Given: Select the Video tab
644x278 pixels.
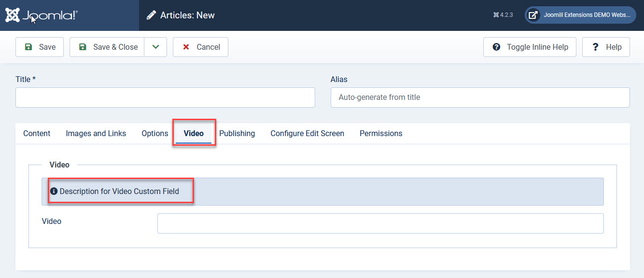Looking at the screenshot, I should click(x=194, y=134).
